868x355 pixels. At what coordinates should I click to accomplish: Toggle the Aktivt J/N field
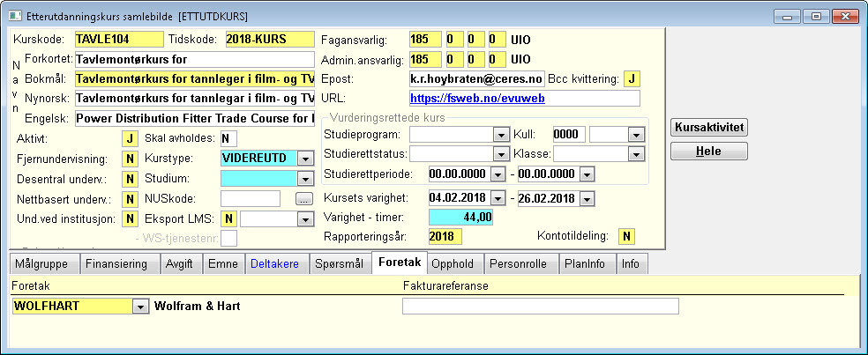tap(130, 138)
